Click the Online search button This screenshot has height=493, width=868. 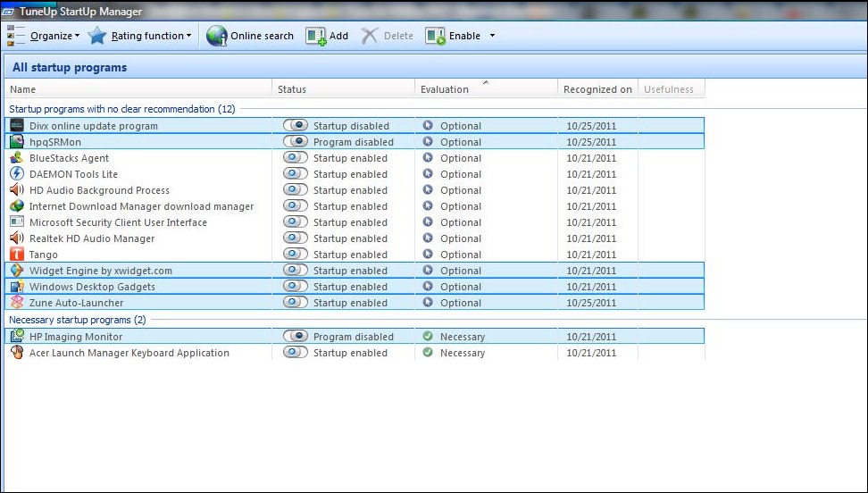click(250, 36)
